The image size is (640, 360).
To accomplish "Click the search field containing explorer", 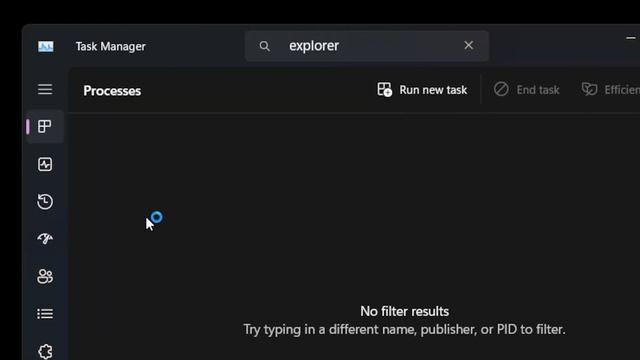I will [367, 46].
